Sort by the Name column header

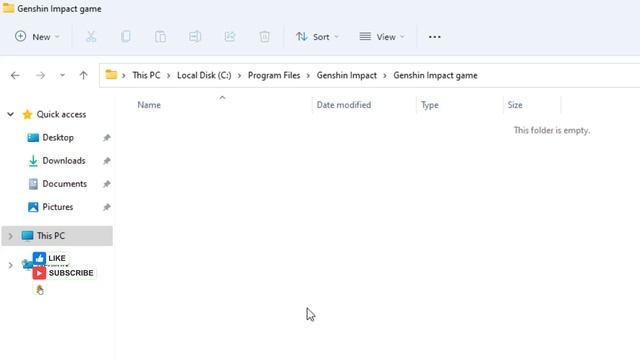[149, 105]
